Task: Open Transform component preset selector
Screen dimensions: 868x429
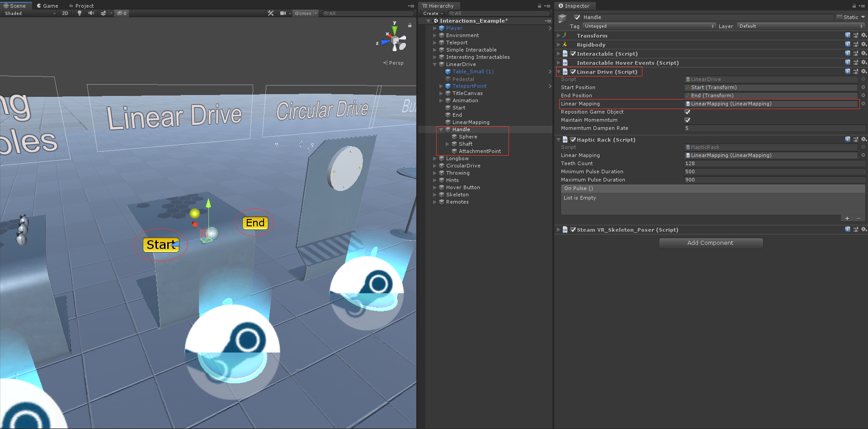Action: 856,35
